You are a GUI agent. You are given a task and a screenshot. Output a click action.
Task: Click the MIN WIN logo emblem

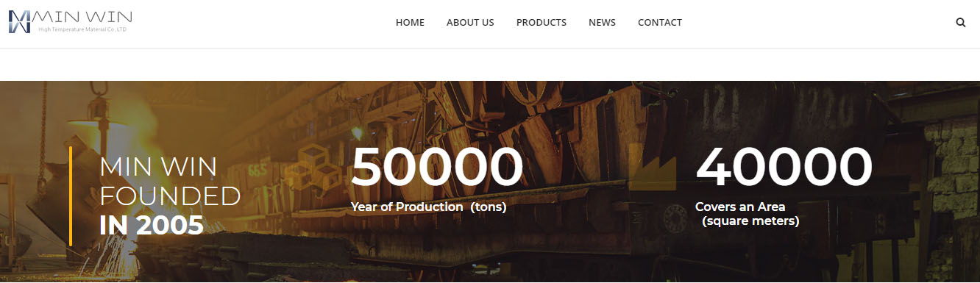tap(20, 22)
